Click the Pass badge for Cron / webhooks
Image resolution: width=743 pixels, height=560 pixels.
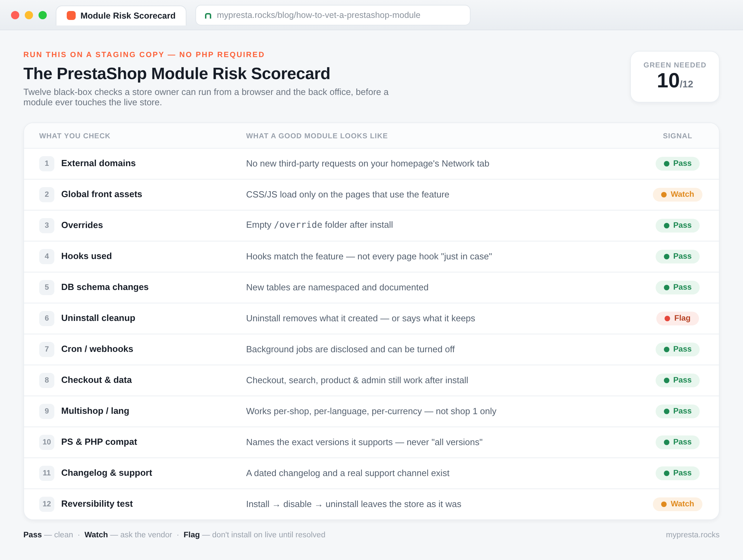click(x=677, y=349)
